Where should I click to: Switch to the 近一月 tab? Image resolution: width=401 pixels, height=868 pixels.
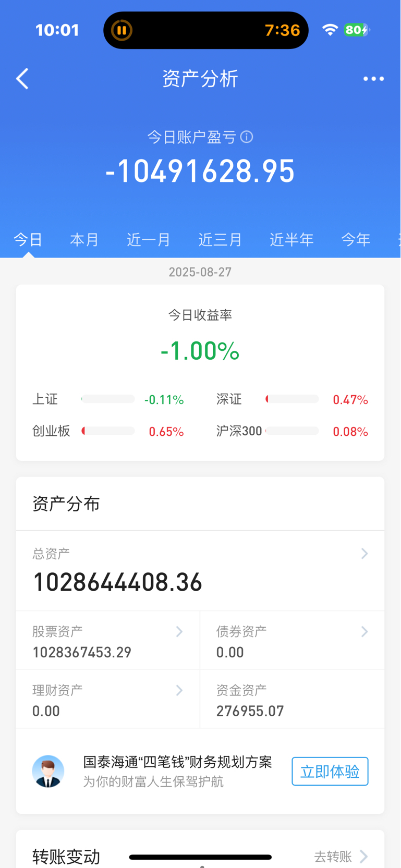[149, 240]
